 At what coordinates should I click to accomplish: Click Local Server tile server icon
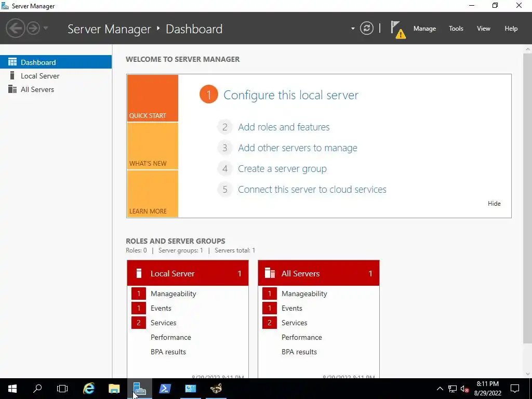[x=138, y=273]
